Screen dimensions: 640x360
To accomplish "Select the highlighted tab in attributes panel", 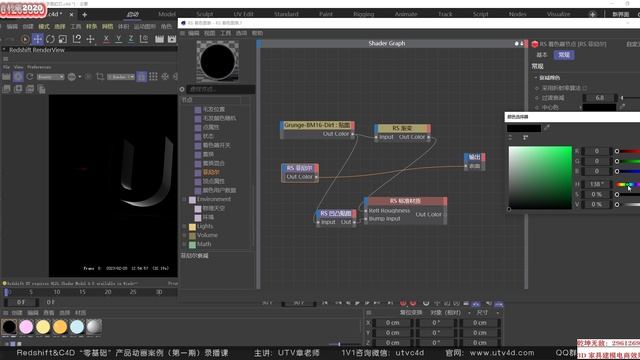I will [564, 55].
